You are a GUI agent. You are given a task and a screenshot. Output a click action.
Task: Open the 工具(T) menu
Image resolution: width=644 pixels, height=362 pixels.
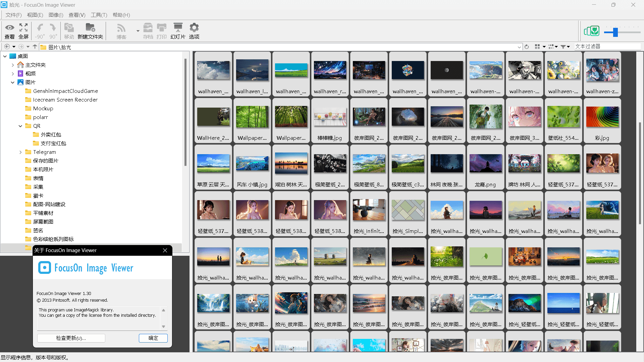[99, 15]
